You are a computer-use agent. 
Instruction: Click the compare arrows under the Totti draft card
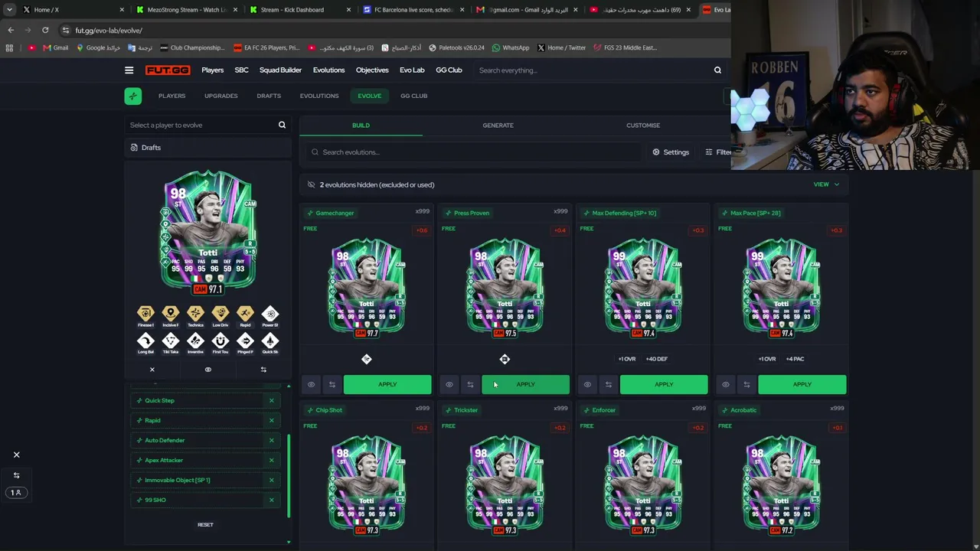click(263, 370)
